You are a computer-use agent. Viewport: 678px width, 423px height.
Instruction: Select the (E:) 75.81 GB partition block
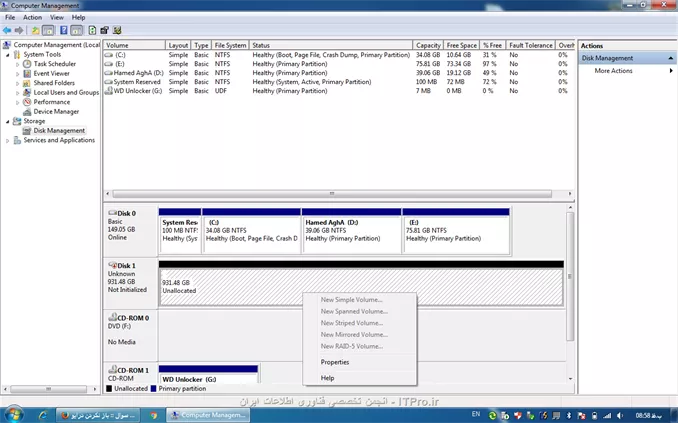[x=456, y=231]
